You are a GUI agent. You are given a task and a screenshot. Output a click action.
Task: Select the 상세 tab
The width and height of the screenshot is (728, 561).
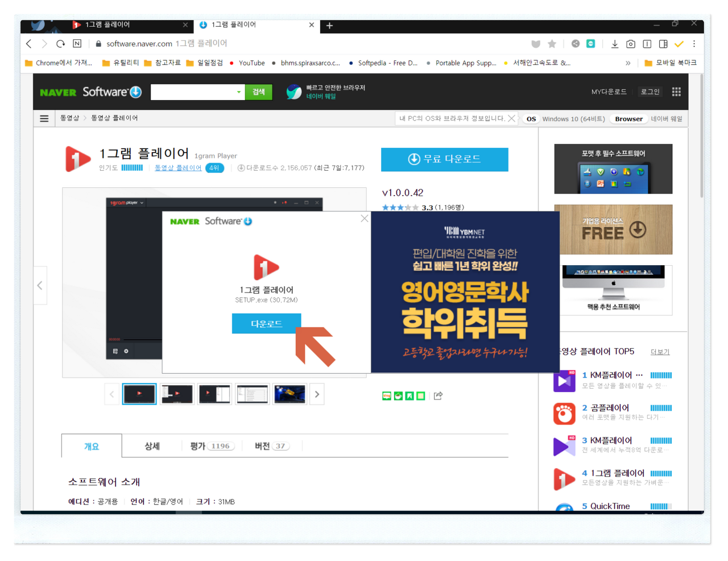click(x=152, y=447)
